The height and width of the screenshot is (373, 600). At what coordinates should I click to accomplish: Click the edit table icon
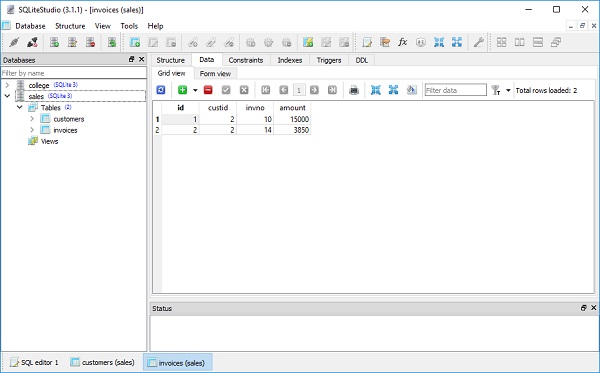coord(153,42)
